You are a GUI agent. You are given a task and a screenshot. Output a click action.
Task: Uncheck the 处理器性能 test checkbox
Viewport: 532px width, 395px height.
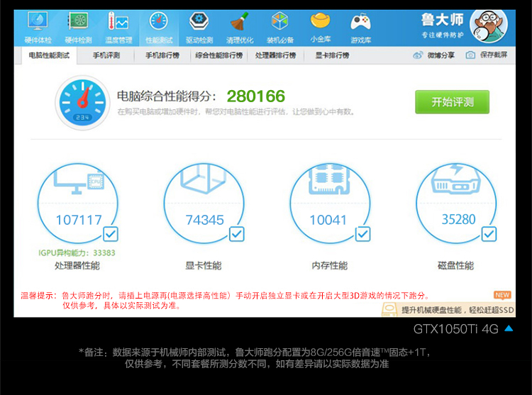[111, 234]
